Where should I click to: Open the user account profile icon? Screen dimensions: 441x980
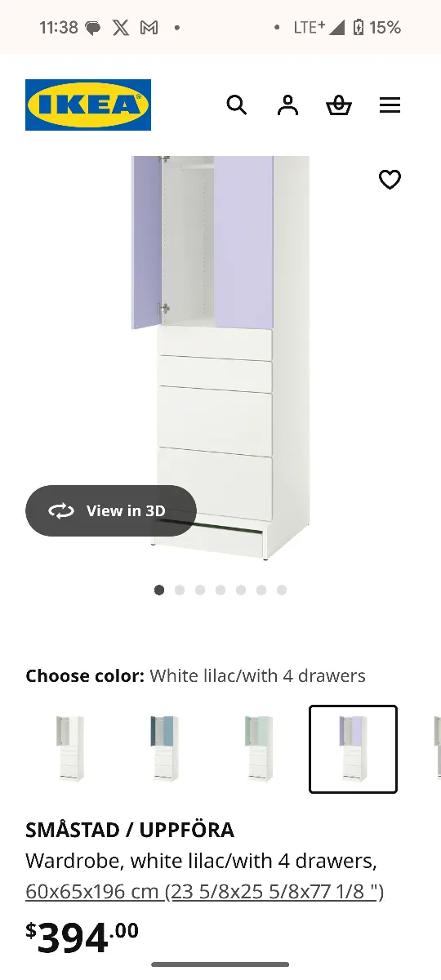[x=287, y=105]
